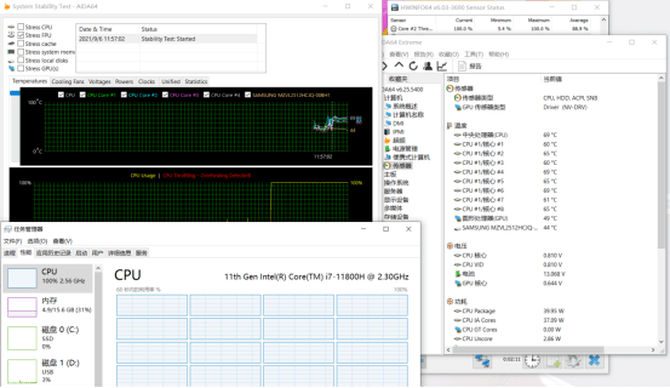The image size is (670, 388).
Task: Select the CPU panel in Task Manager sidebar
Action: pos(48,278)
